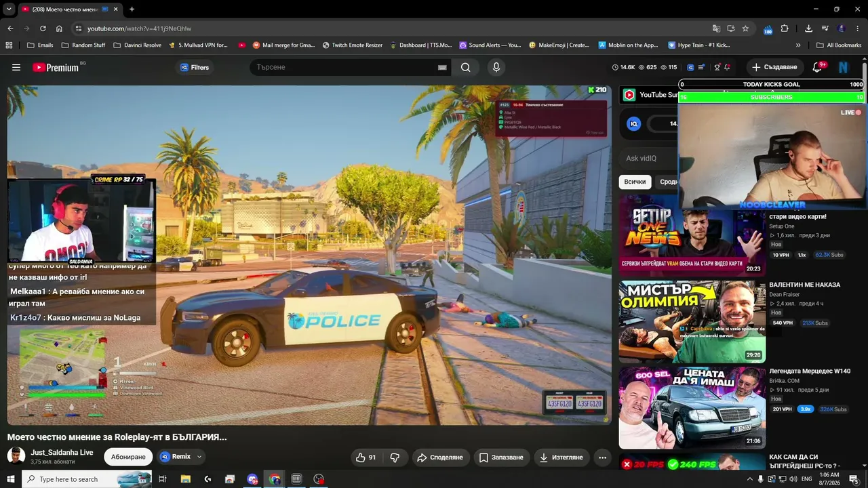Click the vidIQ icon in YouTube header
868x488 pixels.
[690, 67]
